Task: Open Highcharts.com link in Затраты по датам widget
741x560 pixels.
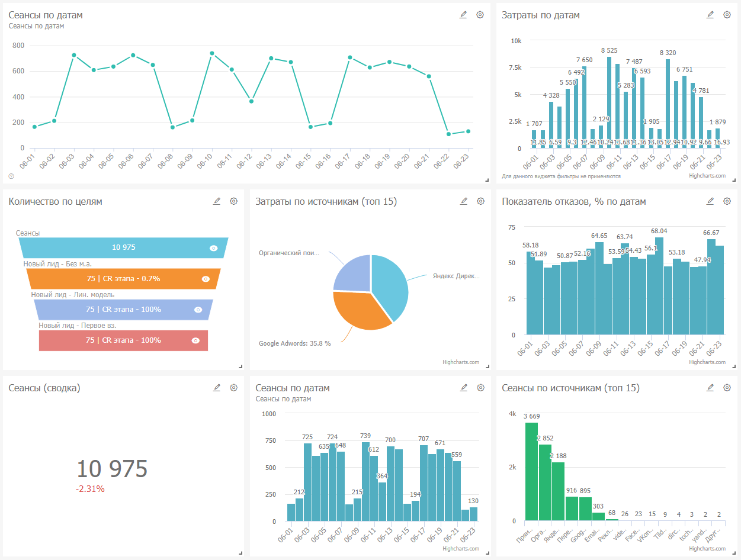Action: coord(707,176)
